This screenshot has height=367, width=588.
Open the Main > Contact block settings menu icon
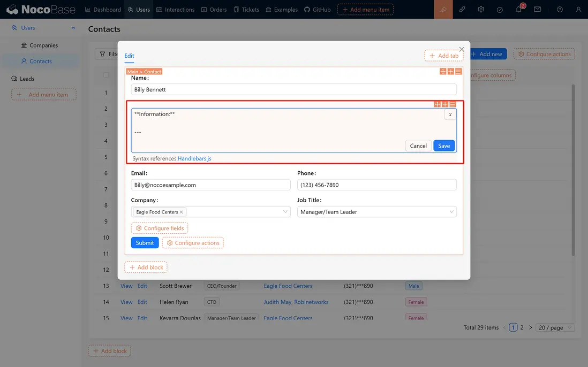(x=458, y=71)
